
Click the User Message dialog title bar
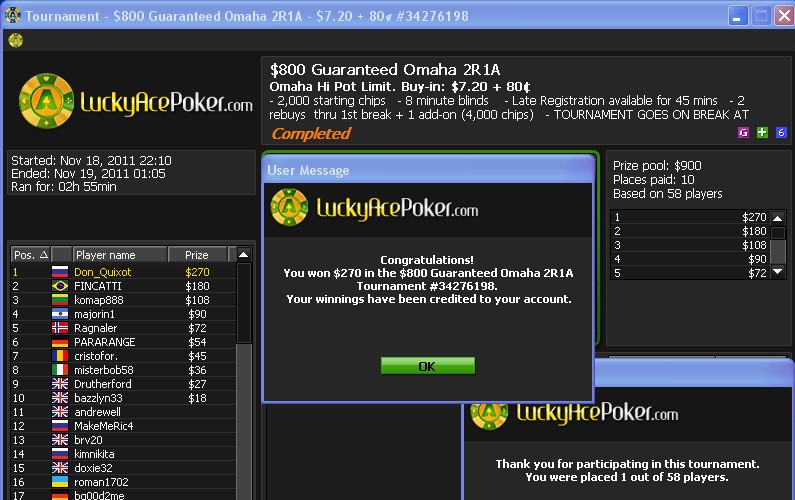point(428,170)
